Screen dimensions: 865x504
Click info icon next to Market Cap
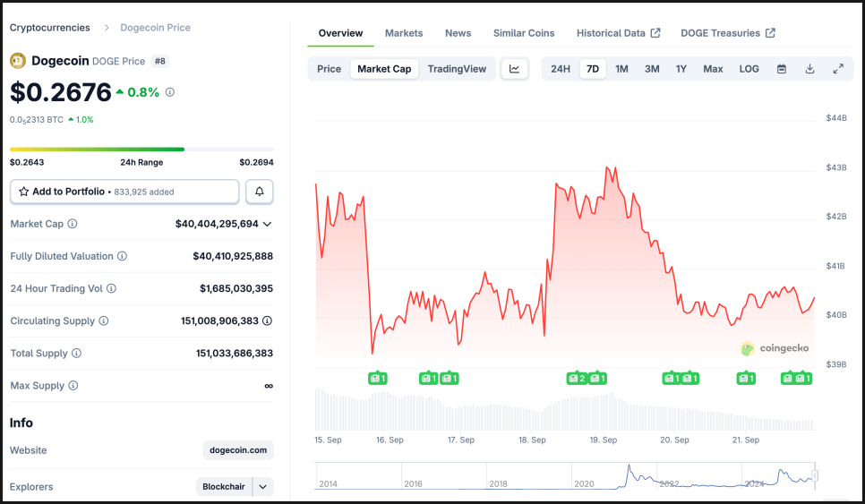[x=73, y=224]
